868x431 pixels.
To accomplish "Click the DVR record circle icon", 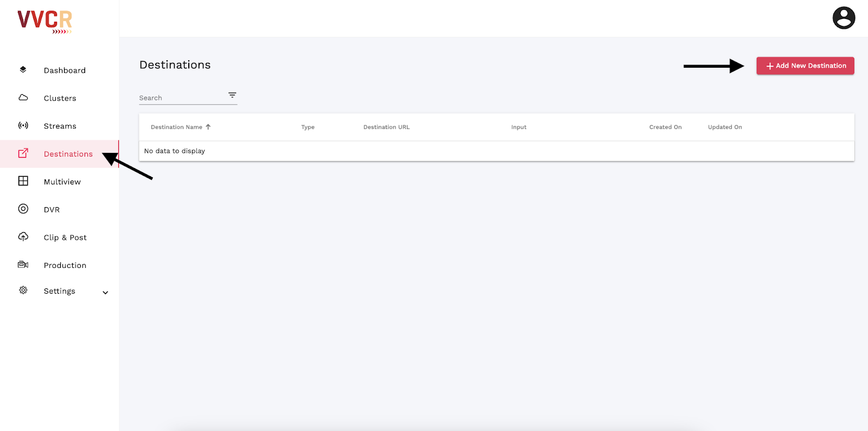I will pos(23,209).
